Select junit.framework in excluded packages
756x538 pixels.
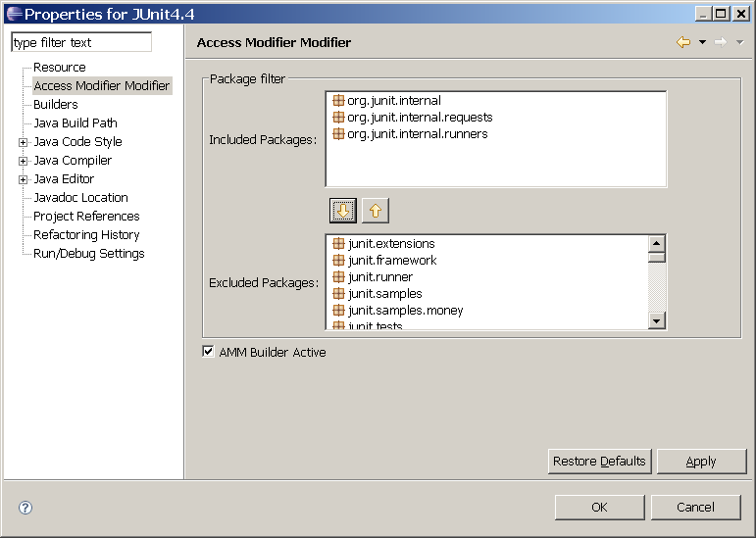pos(392,260)
